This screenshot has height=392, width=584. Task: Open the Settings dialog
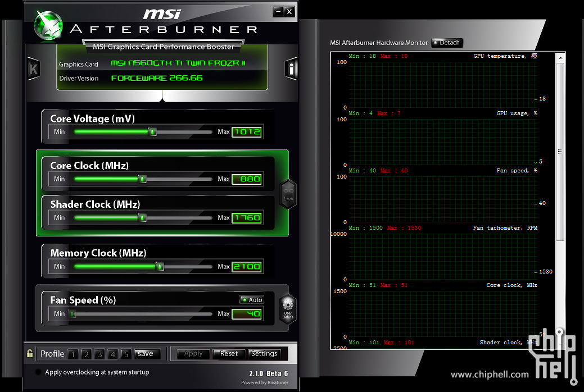click(x=264, y=354)
